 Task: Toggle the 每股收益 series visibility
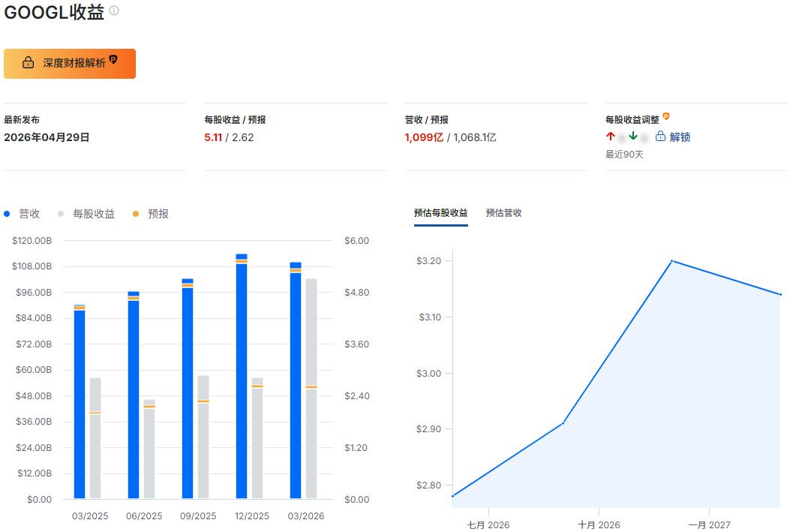tap(95, 214)
